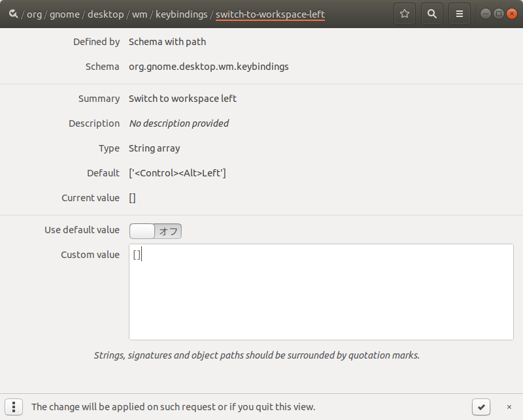The height and width of the screenshot is (420, 523).
Task: Close the dconf editor window
Action: pyautogui.click(x=512, y=14)
